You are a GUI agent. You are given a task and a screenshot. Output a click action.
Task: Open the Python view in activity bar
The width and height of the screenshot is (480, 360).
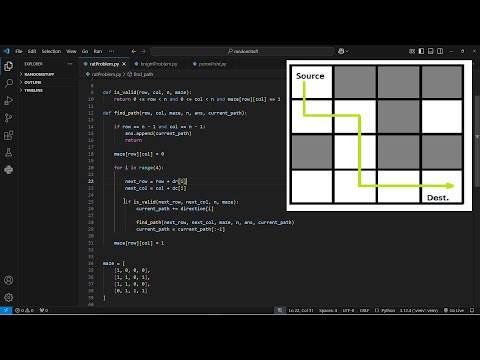9,170
